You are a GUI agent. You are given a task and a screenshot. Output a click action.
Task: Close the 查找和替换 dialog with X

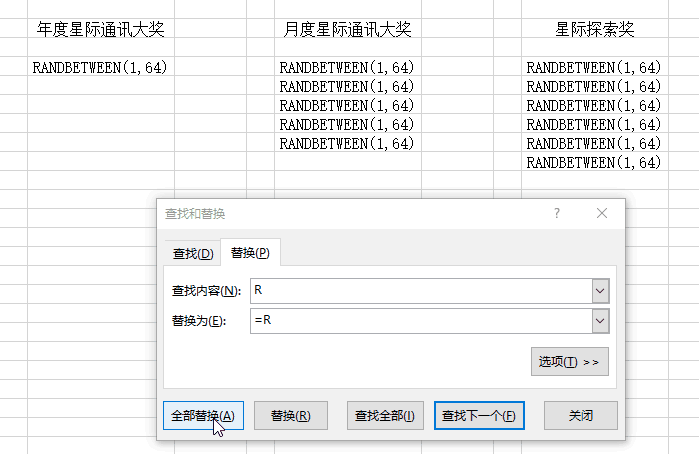[x=602, y=213]
